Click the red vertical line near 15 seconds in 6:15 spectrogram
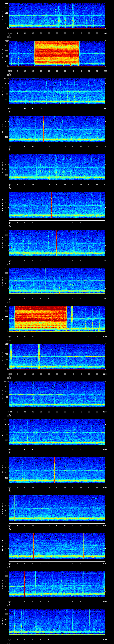Viewport: 114px width, 644px height. tap(34, 546)
